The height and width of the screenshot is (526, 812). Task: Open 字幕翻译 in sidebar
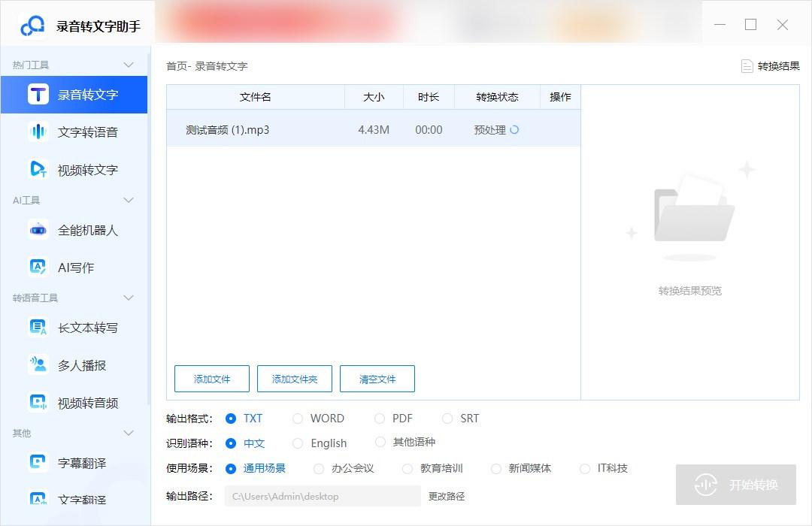point(74,462)
